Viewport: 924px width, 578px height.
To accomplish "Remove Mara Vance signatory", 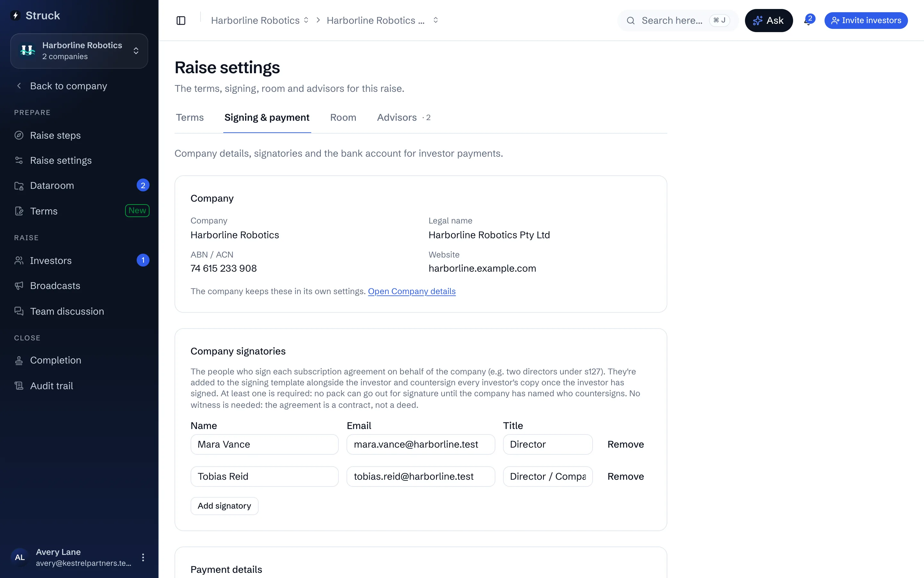I will 625,444.
